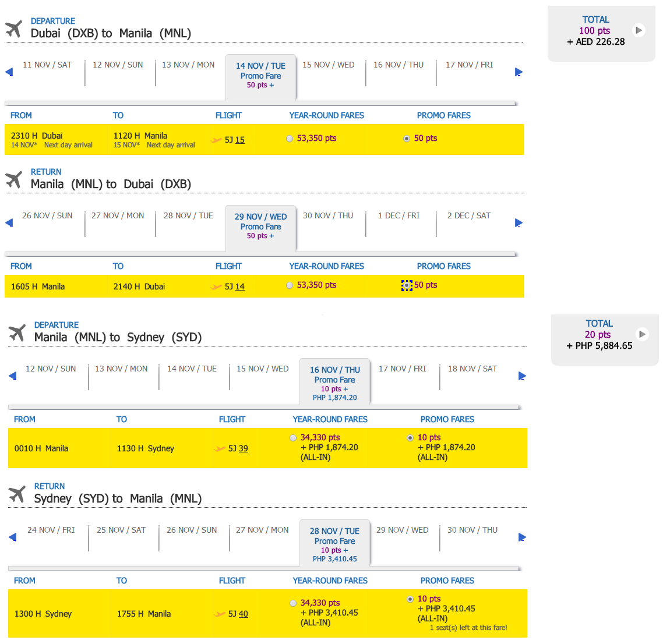Click the airplane icon beside Sydney to Manila heading

[x=17, y=494]
